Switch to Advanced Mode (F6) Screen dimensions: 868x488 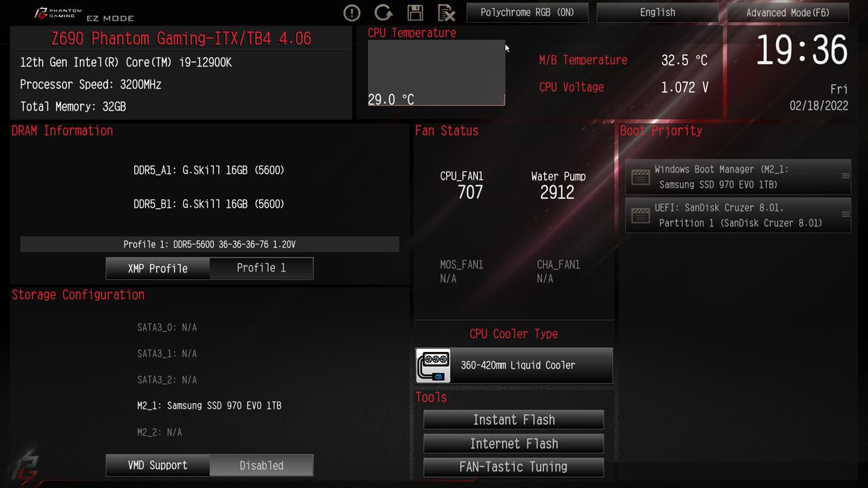click(x=788, y=12)
